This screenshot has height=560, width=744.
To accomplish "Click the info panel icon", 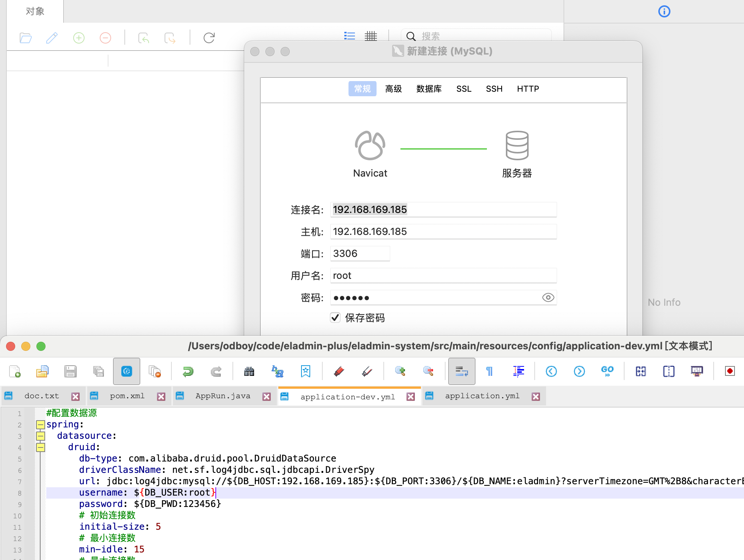I will coord(664,11).
